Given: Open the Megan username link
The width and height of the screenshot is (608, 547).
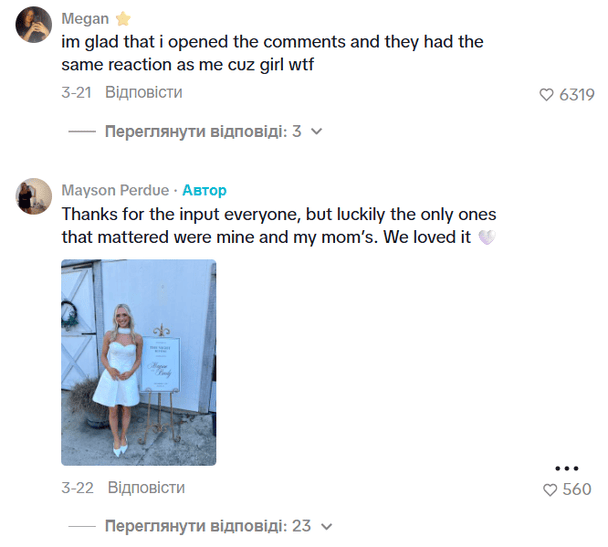Looking at the screenshot, I should [x=85, y=19].
